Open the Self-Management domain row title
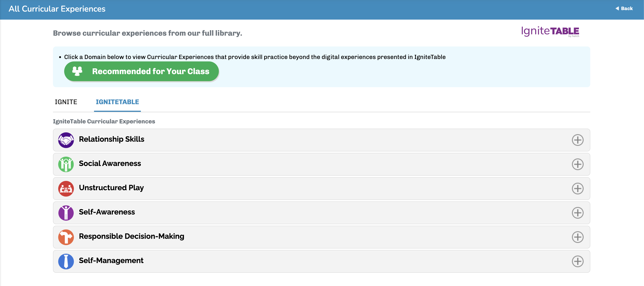This screenshot has height=286, width=644. coord(111,260)
